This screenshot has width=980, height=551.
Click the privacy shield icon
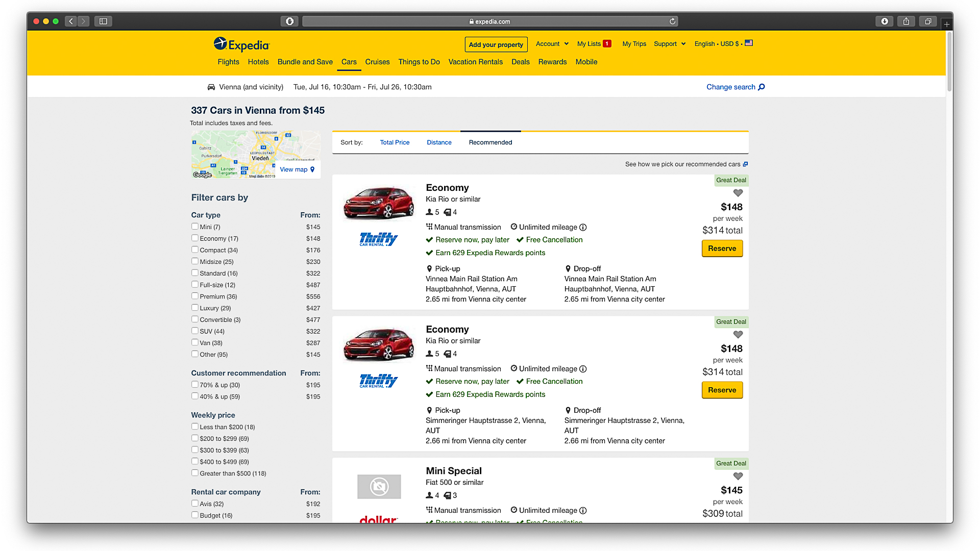[289, 21]
